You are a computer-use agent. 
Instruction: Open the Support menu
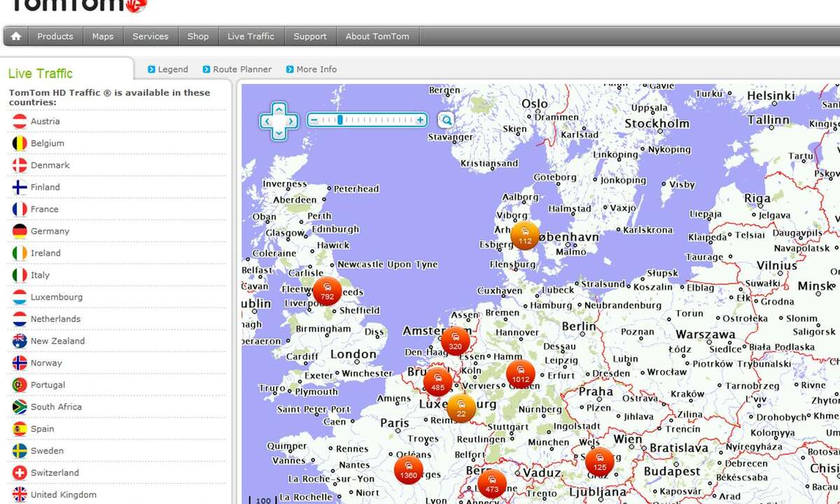click(310, 36)
